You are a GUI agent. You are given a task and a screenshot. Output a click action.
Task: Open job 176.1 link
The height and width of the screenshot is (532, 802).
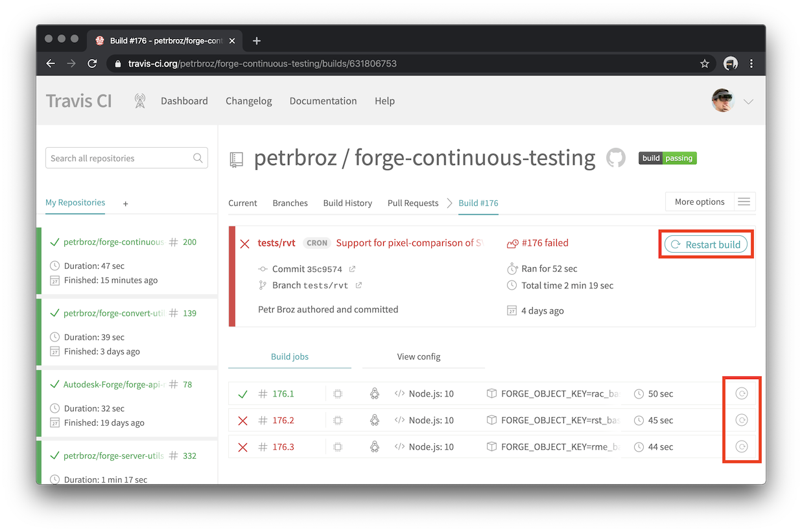tap(283, 394)
